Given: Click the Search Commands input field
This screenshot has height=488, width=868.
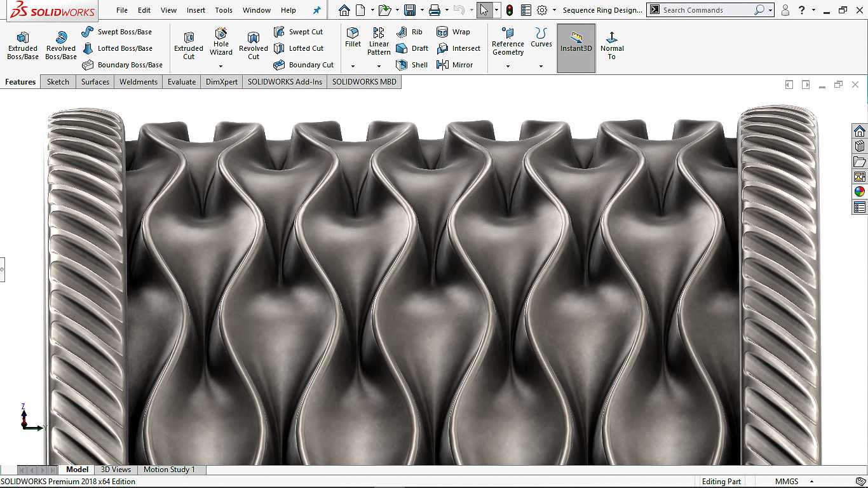Looking at the screenshot, I should 705,10.
